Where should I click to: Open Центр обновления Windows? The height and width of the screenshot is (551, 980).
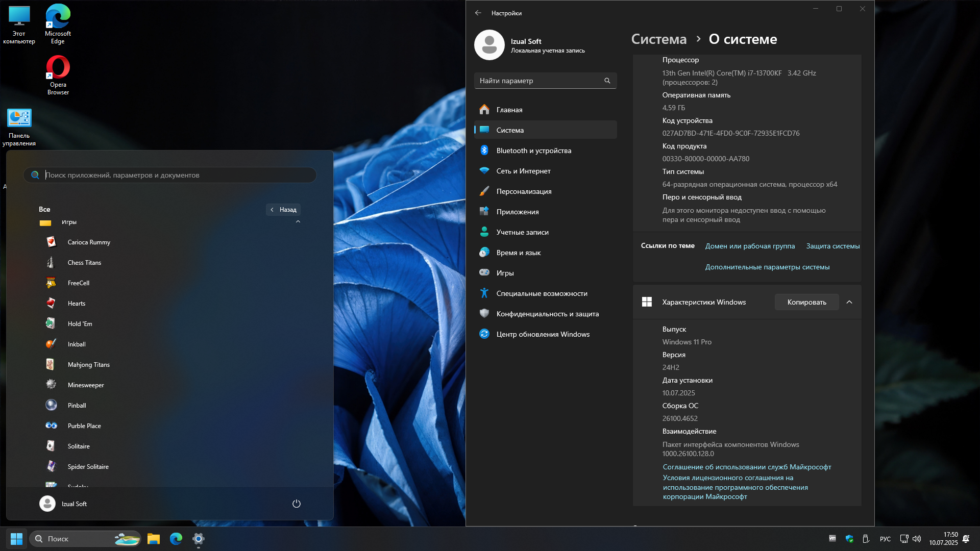pyautogui.click(x=545, y=334)
